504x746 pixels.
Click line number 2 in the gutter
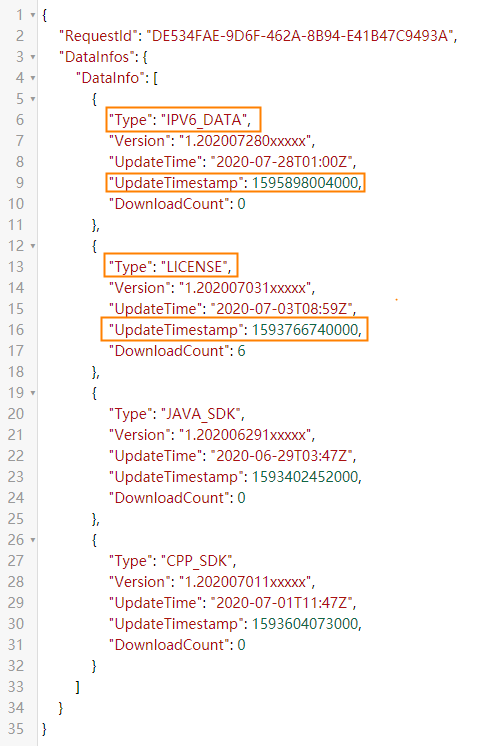pyautogui.click(x=20, y=36)
